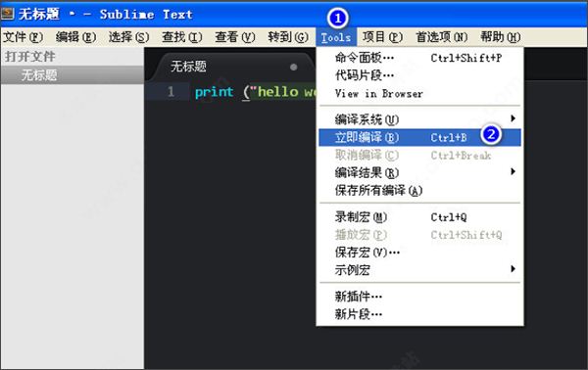
Task: Close the 无标题 tab via its dot
Action: tap(294, 67)
